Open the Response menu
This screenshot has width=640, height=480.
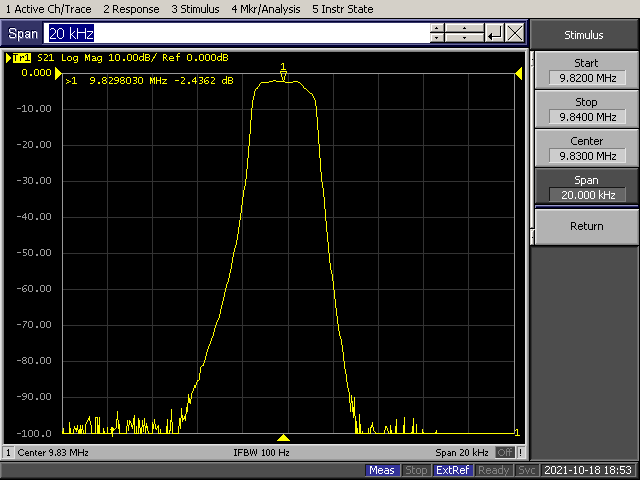tap(131, 9)
